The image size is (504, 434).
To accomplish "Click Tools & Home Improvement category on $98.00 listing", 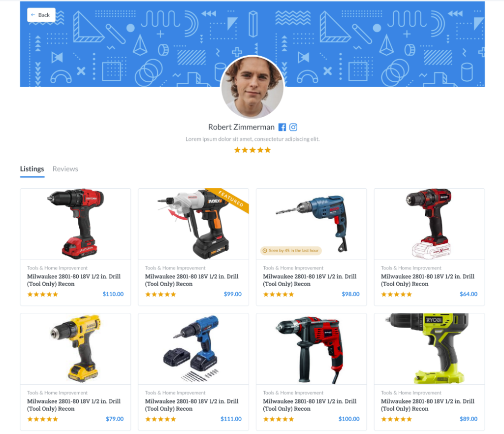I will pyautogui.click(x=293, y=268).
